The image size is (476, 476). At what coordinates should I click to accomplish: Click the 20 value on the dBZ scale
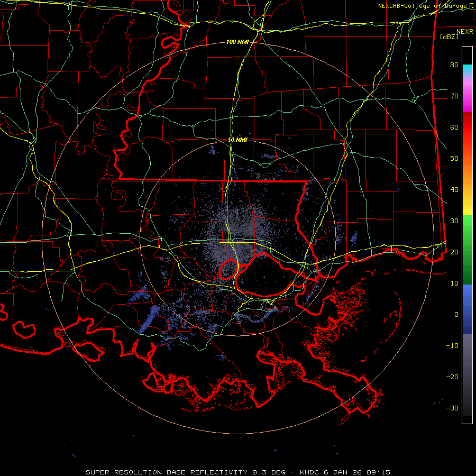pyautogui.click(x=454, y=252)
